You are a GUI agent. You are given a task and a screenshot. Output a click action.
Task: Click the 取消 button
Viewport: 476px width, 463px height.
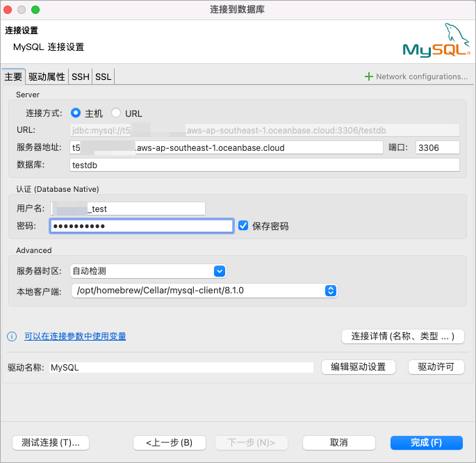click(339, 443)
